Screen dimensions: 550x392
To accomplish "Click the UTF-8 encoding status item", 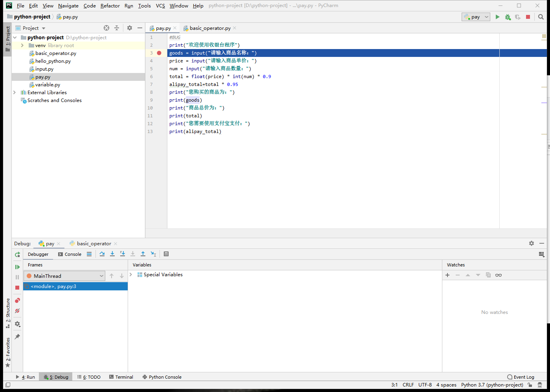I will (425, 385).
